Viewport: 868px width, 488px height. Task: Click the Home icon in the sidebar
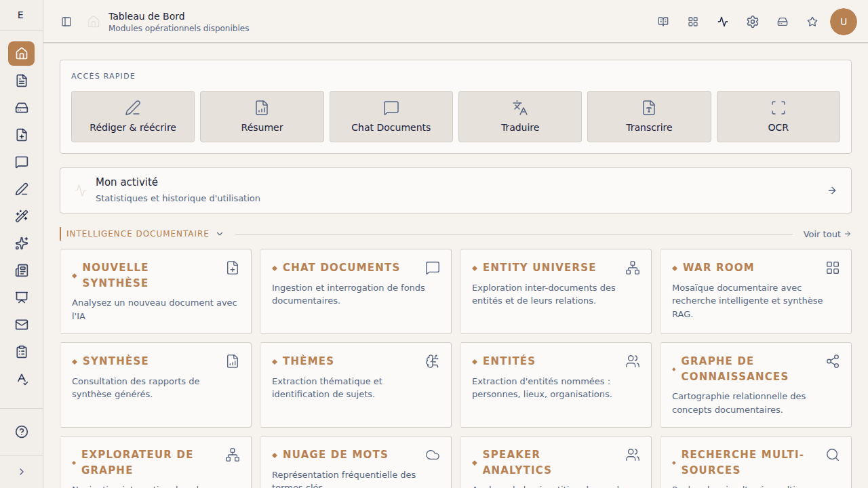pos(21,54)
